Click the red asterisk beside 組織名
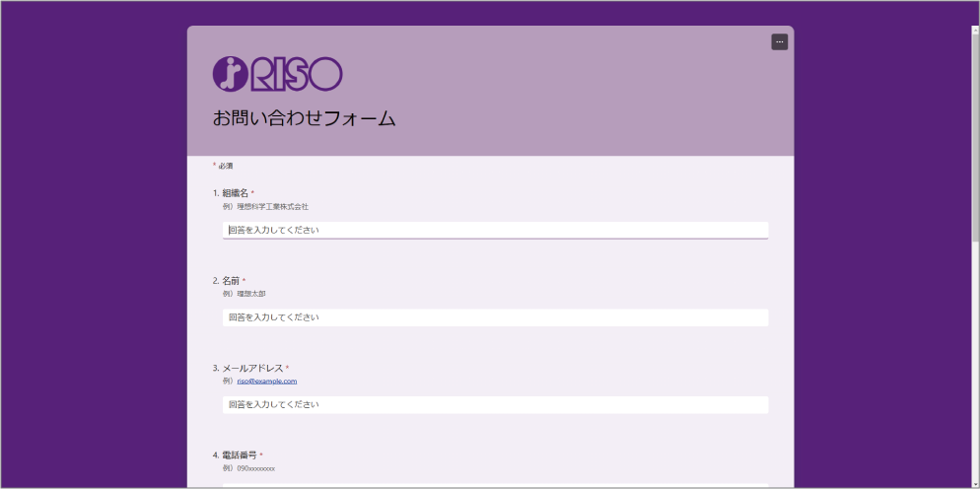Screen dimensions: 980x489 (252, 193)
